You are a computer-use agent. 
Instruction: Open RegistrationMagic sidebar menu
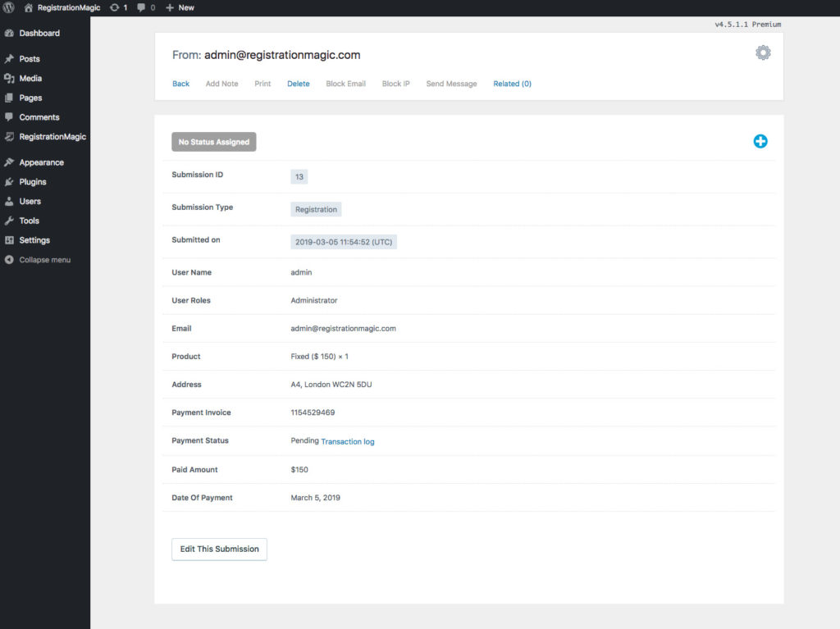click(52, 137)
